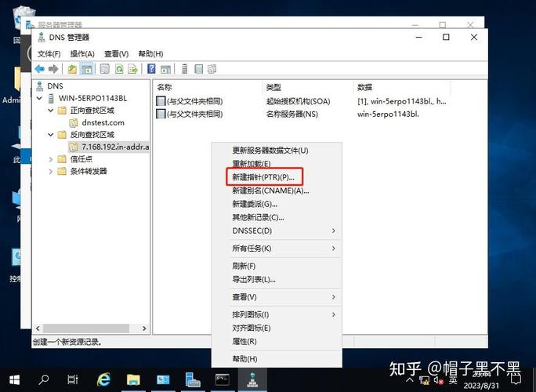Open the command prompt on the taskbar
Viewport: 536px width, 392px height.
tap(223, 379)
